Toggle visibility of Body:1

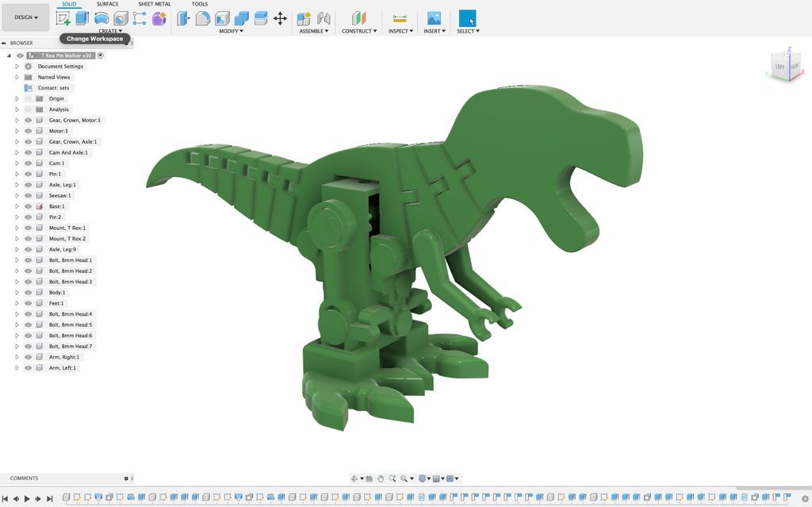click(28, 293)
